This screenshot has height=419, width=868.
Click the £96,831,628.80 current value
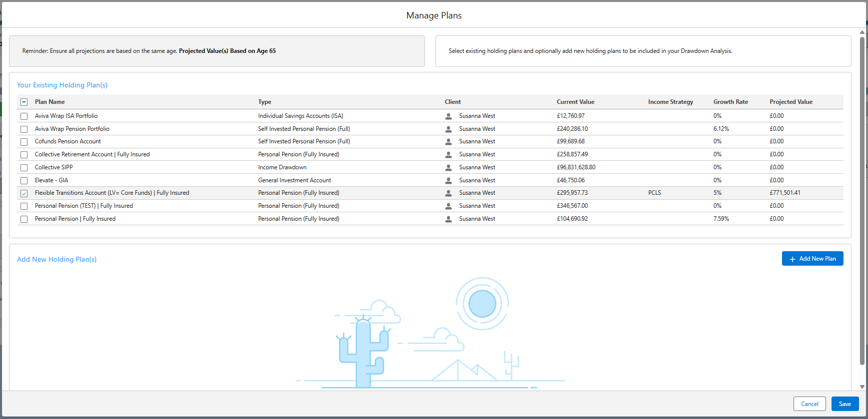[x=576, y=167]
